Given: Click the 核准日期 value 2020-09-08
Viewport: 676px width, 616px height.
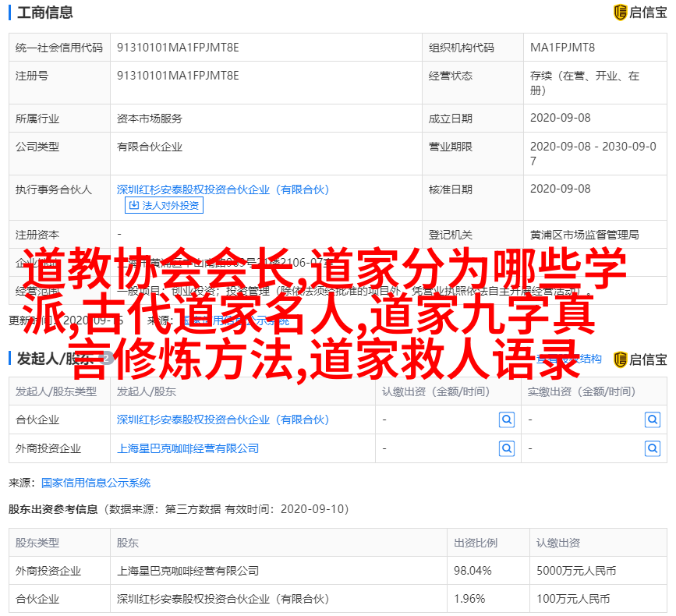Looking at the screenshot, I should (x=560, y=189).
